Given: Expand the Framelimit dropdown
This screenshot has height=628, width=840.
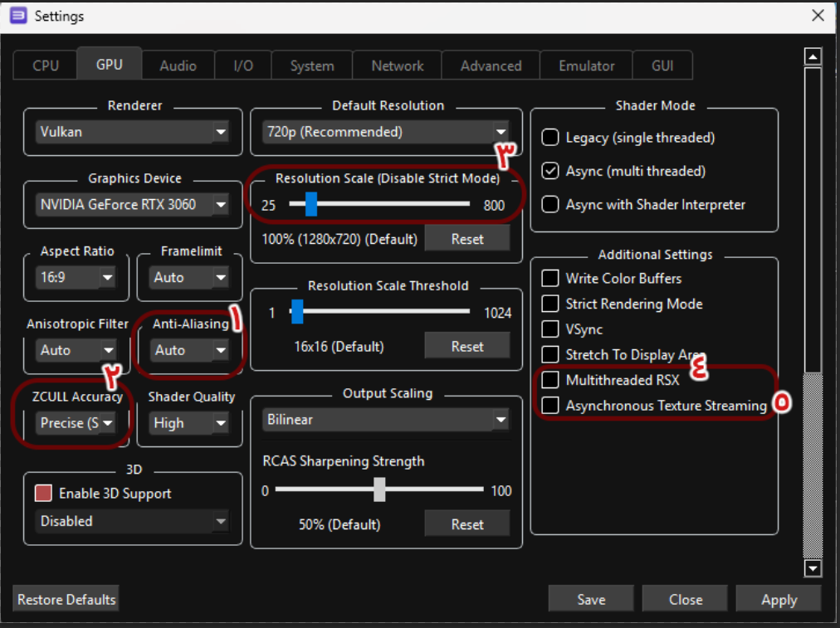Looking at the screenshot, I should 189,277.
